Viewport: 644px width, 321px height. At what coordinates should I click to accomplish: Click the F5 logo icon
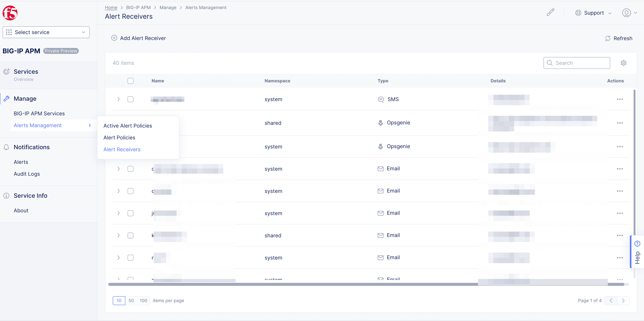(x=10, y=13)
